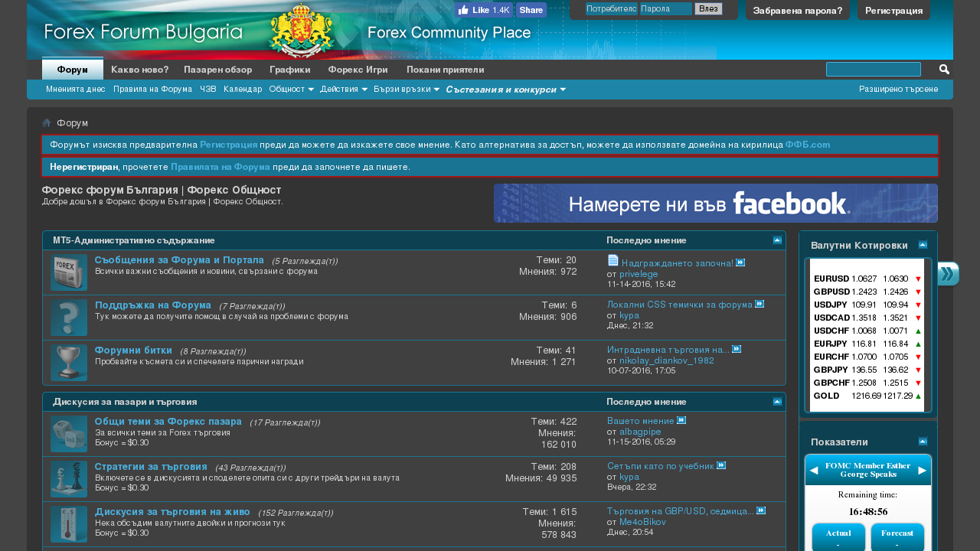Click the Регистрация button in header
Viewport: 980px width, 551px height.
click(893, 11)
